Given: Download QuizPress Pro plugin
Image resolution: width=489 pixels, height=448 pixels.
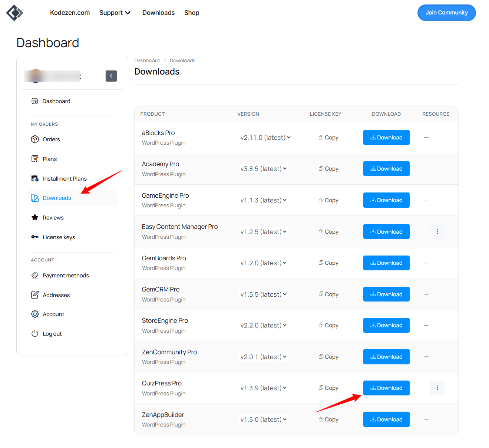Looking at the screenshot, I should (386, 388).
